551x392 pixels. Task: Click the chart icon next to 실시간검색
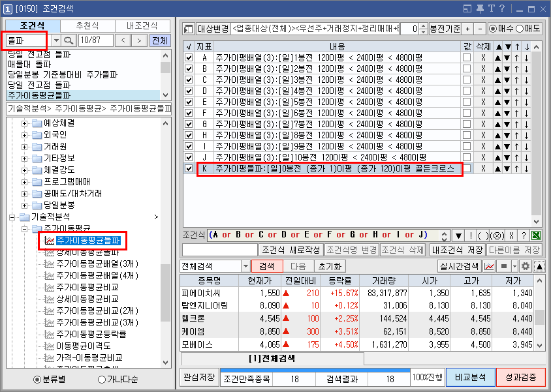[x=489, y=266]
